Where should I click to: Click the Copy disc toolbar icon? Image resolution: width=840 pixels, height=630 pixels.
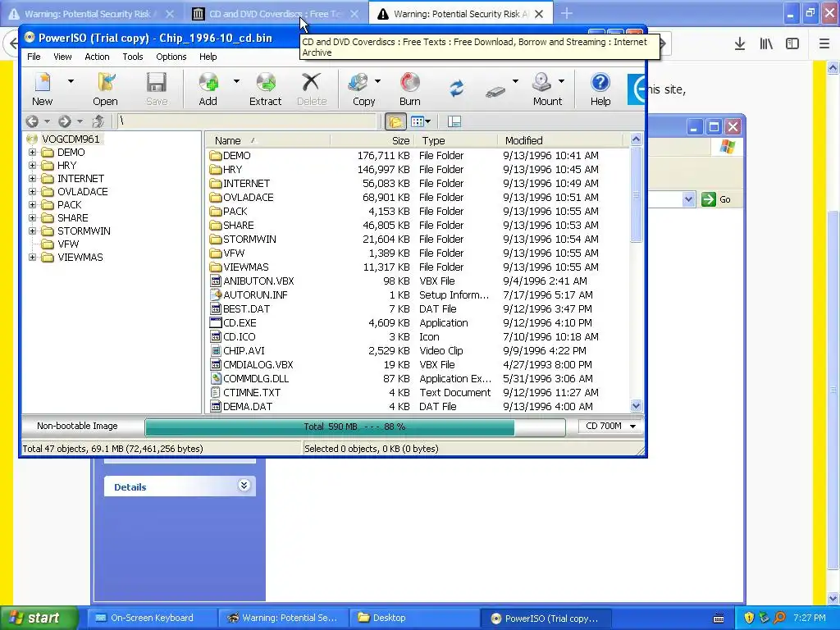[x=358, y=83]
